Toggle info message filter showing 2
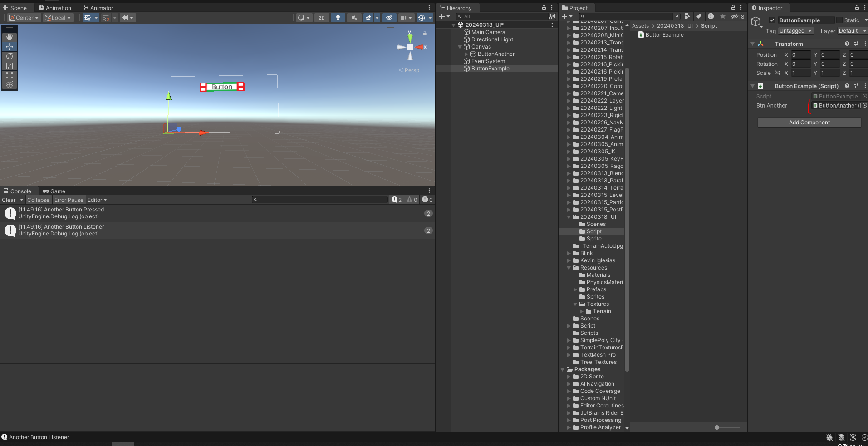The width and height of the screenshot is (868, 446). [x=397, y=200]
